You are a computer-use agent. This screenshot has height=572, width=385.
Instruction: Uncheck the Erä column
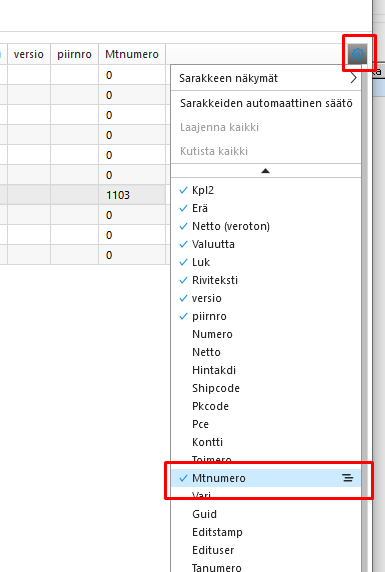coord(266,208)
